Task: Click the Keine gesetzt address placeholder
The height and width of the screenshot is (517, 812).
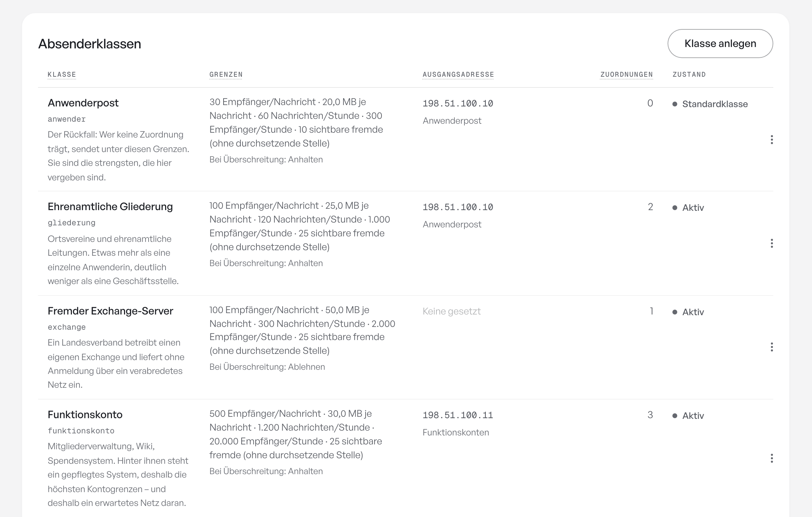Action: coord(452,311)
